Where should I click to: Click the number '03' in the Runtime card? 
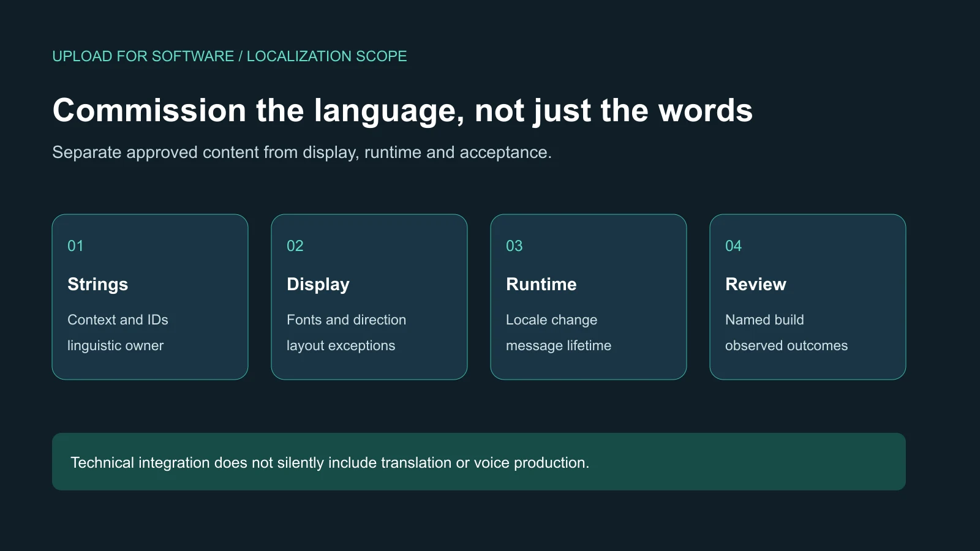click(514, 246)
